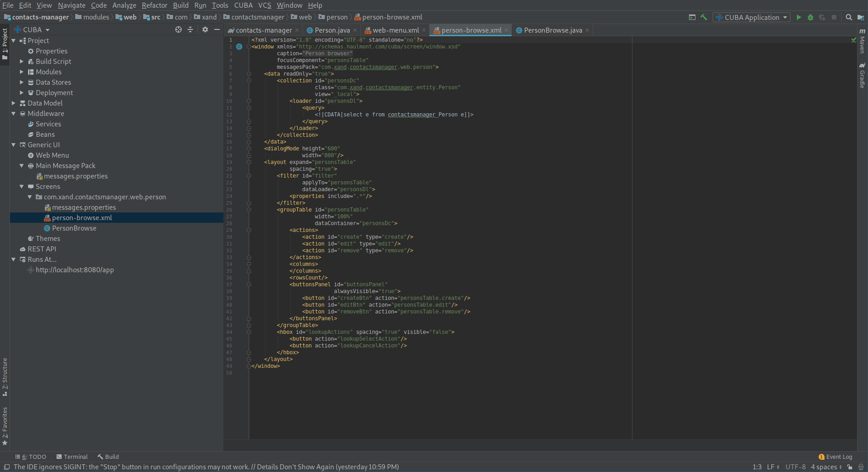The width and height of the screenshot is (868, 472).
Task: Close the Person.java tab
Action: coord(355,30)
